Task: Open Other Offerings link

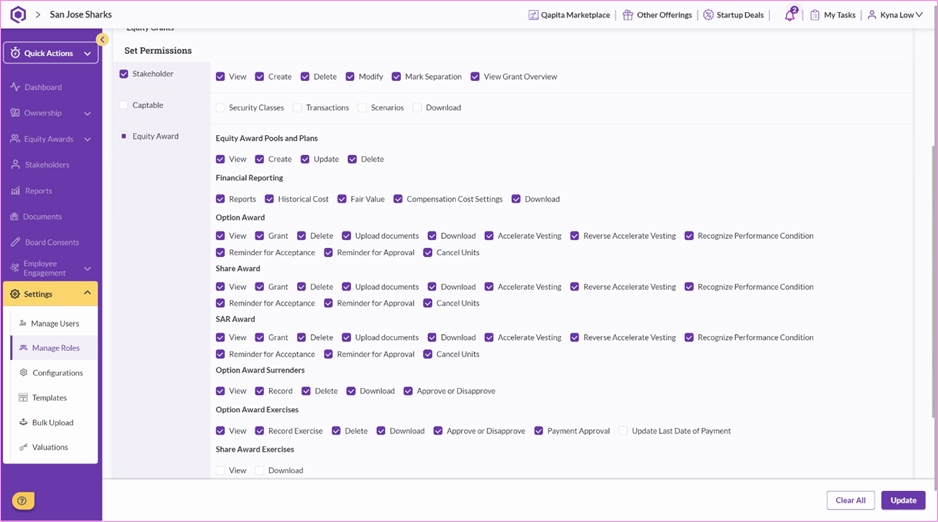Action: pos(657,15)
